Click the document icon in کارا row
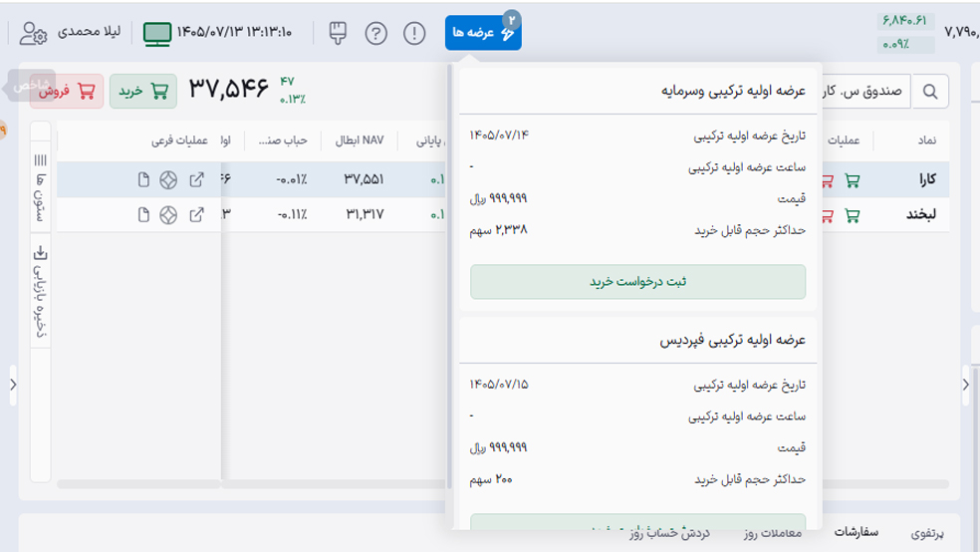Viewport: 980px width, 552px height. [x=143, y=179]
